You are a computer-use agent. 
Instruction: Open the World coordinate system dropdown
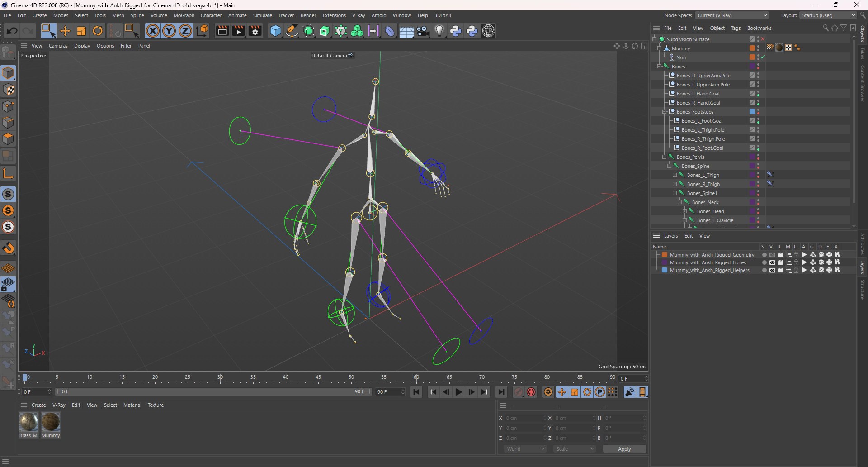point(525,449)
